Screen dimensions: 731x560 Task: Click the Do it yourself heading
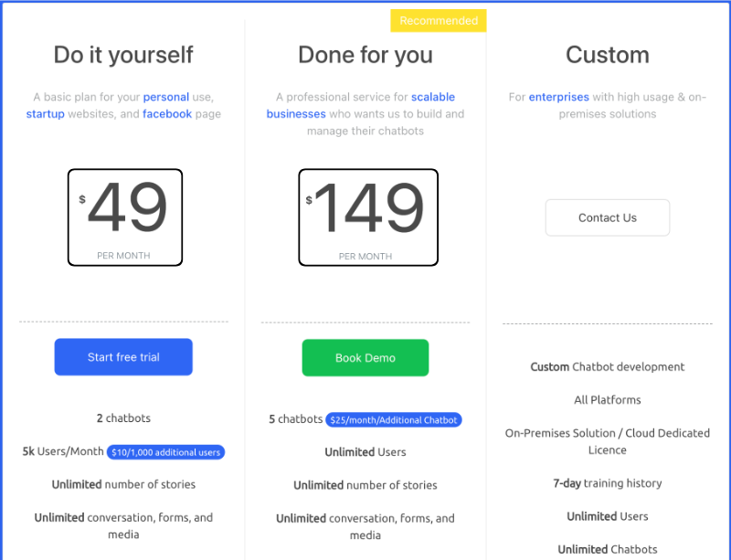(x=123, y=55)
